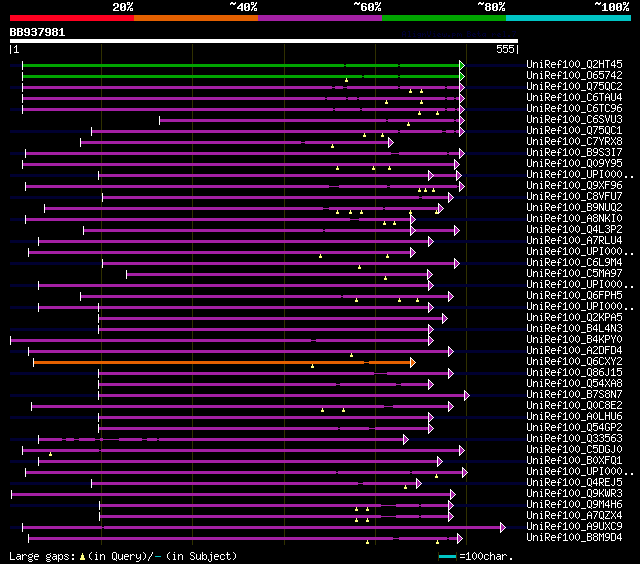This screenshot has height=564, width=640.
Task: Select the label UniRef100_A9UXC9
Action: 574,527
